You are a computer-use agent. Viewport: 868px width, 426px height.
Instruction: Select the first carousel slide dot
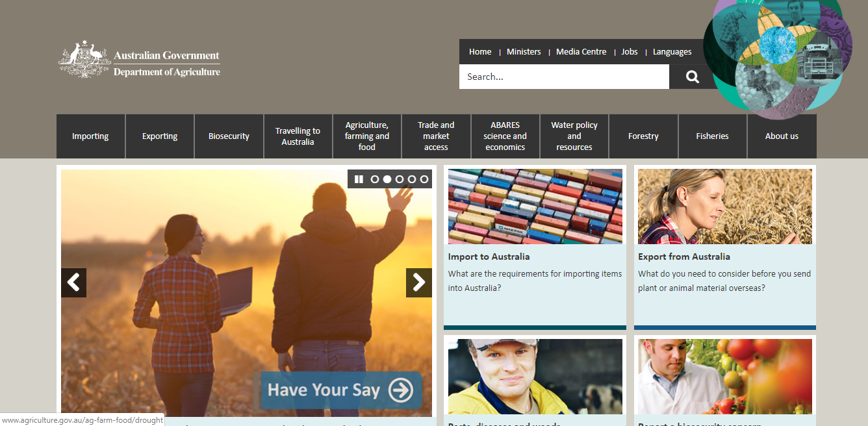[x=375, y=179]
